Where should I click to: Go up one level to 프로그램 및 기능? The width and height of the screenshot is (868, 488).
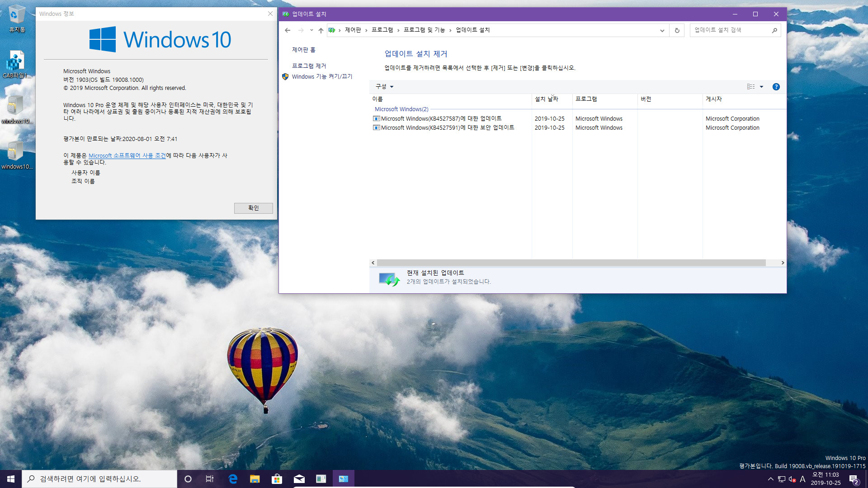321,30
